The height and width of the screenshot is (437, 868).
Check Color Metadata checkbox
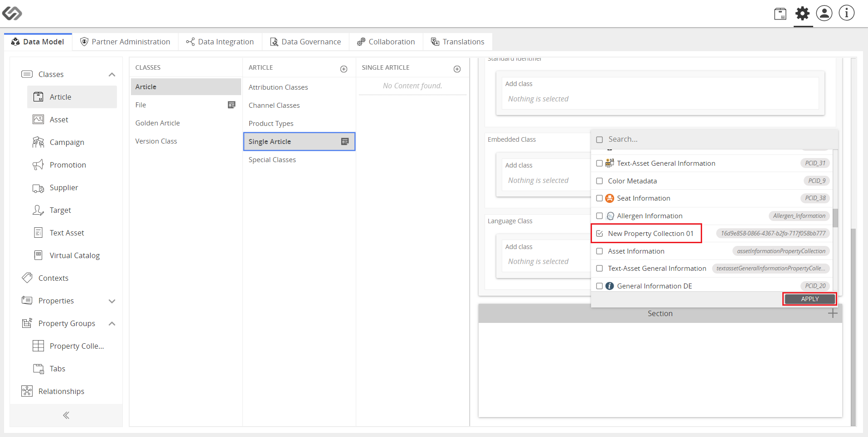click(599, 181)
